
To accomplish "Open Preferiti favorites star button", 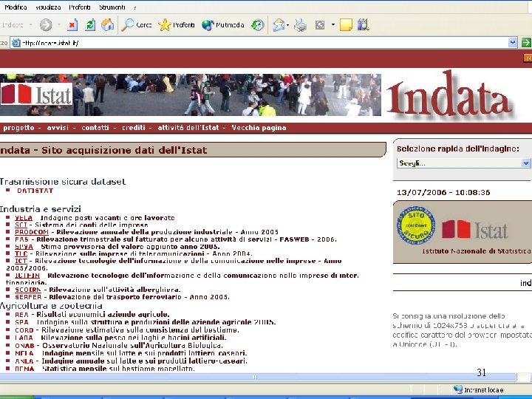I will click(177, 25).
